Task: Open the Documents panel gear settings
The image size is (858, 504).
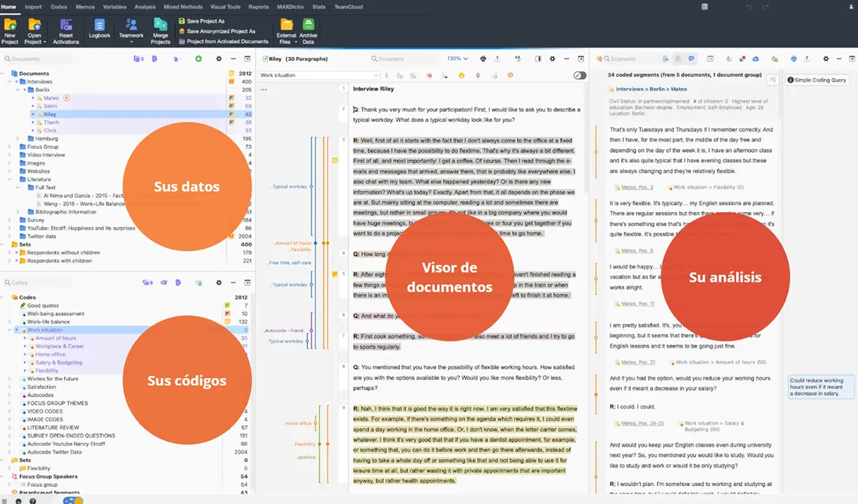Action: pos(219,59)
